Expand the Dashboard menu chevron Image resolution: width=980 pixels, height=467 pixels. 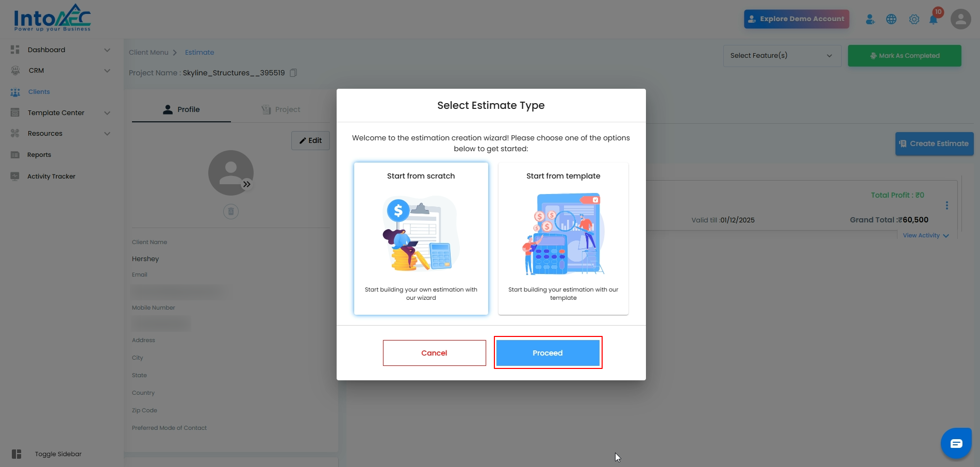pyautogui.click(x=107, y=50)
